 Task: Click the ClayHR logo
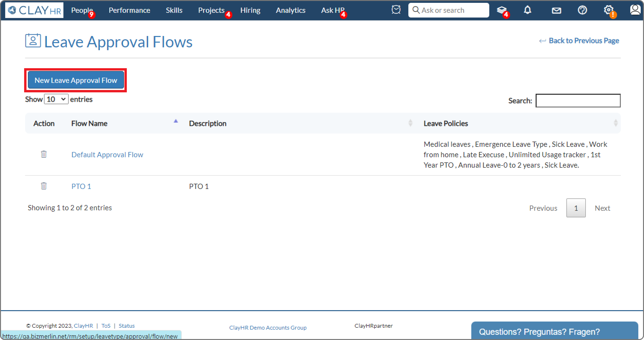coord(34,10)
